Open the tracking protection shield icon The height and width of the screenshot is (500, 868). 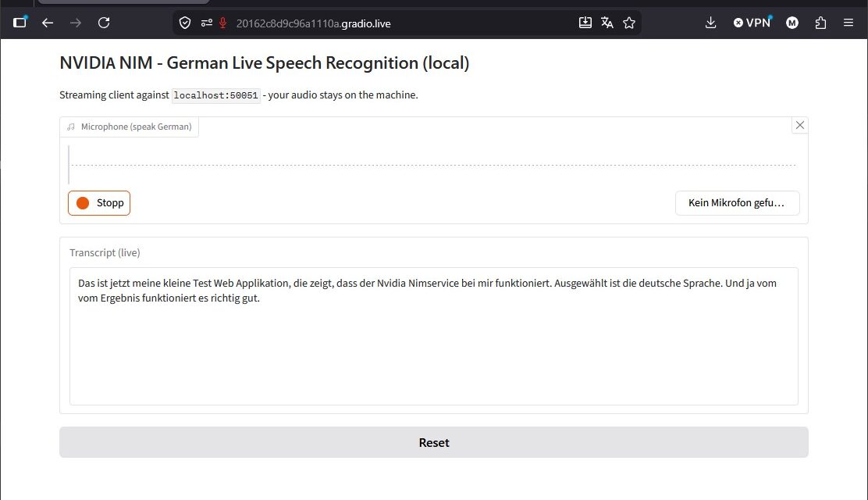pyautogui.click(x=185, y=23)
